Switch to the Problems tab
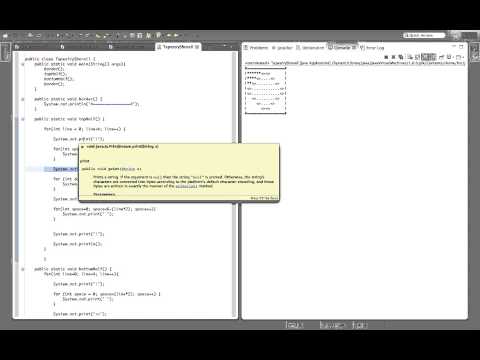Image resolution: width=480 pixels, height=360 pixels. 256,48
